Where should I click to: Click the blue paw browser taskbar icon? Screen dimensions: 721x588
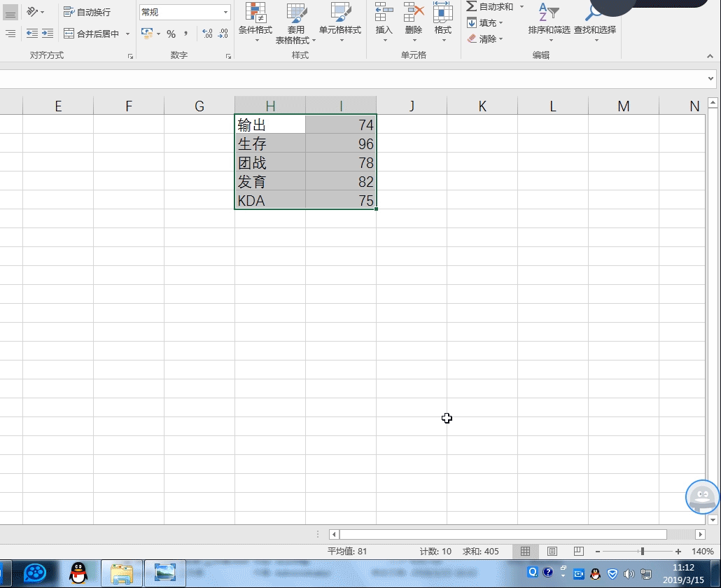pos(35,573)
